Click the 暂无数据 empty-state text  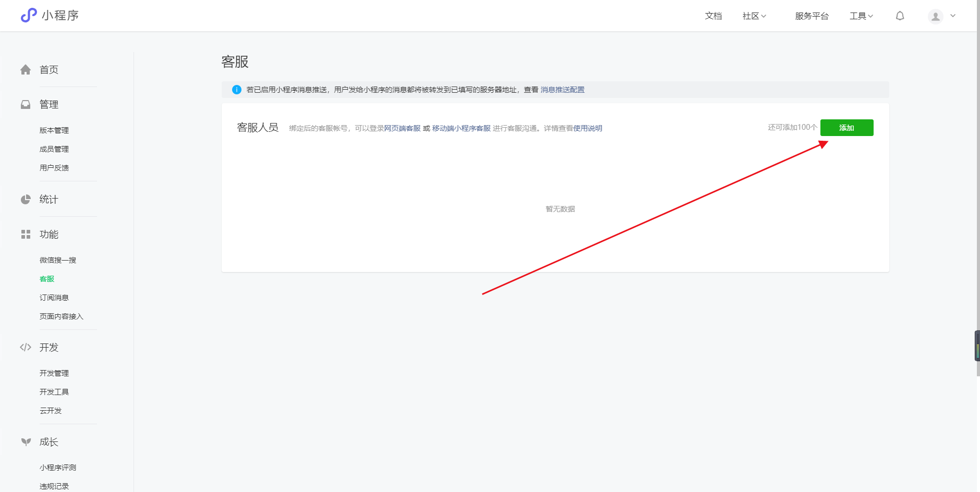tap(560, 209)
